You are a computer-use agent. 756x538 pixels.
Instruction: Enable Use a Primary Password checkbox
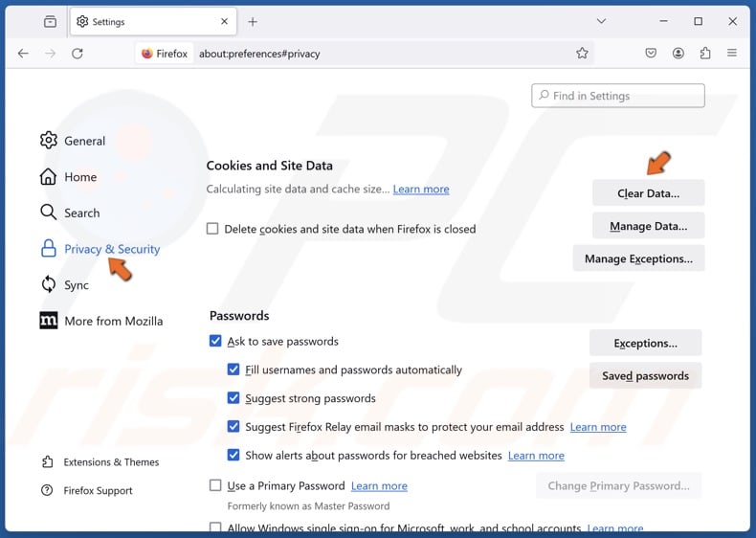[x=215, y=485]
